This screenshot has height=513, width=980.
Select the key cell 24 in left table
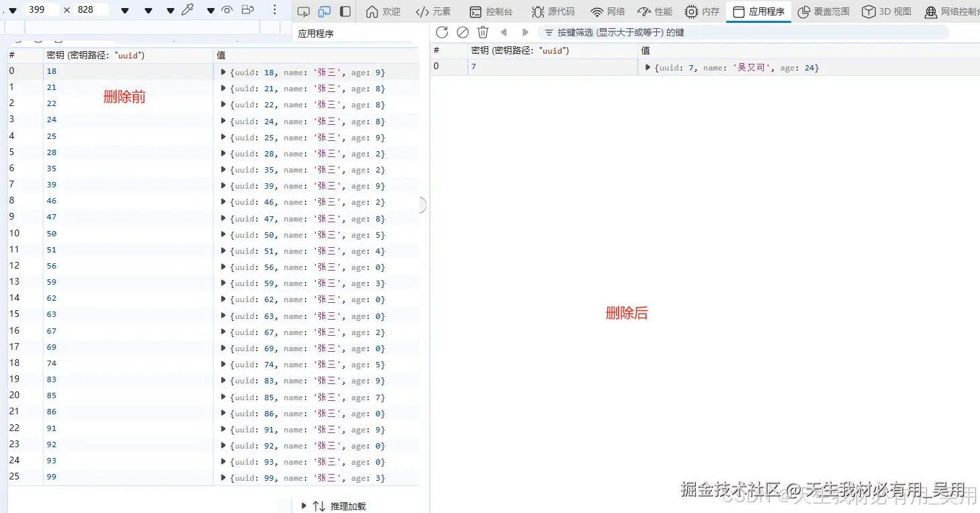coord(128,120)
